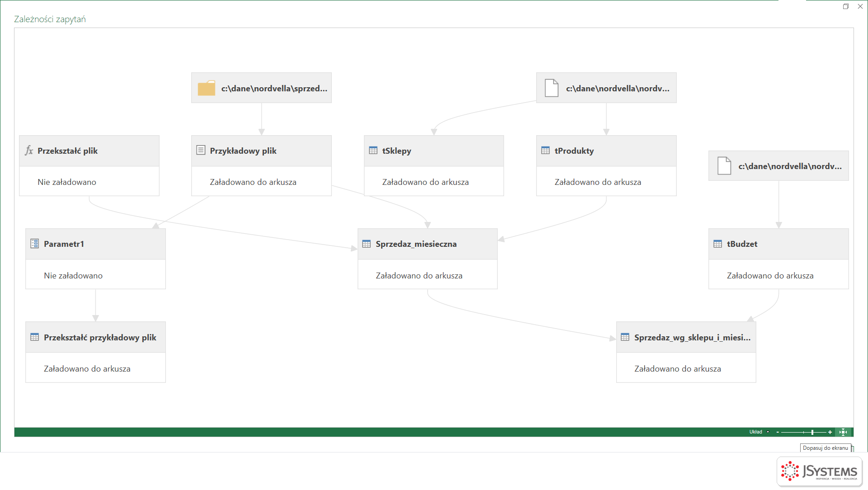Select the tBudzet query node title
The width and height of the screenshot is (868, 490).
pos(742,244)
